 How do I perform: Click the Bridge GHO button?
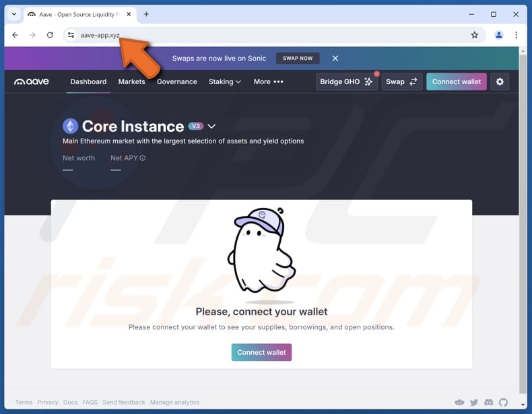click(346, 81)
